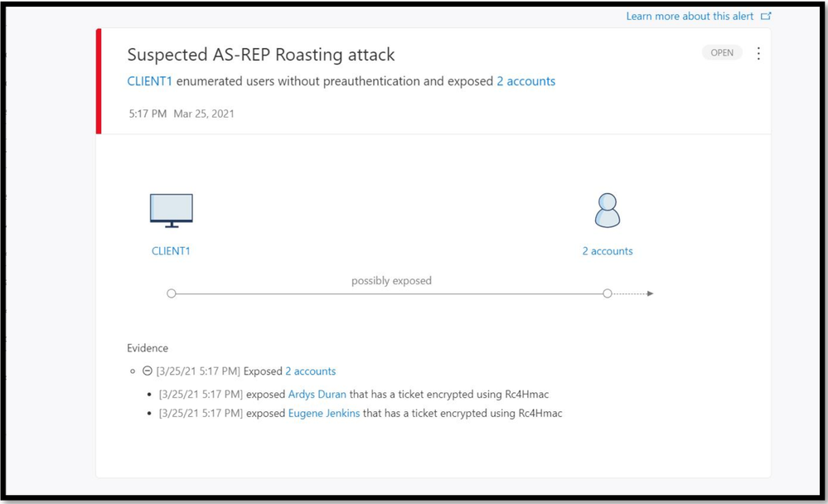Viewport: 828px width, 504px height.
Task: Open 2 accounts link in the Evidence list
Action: tap(310, 371)
